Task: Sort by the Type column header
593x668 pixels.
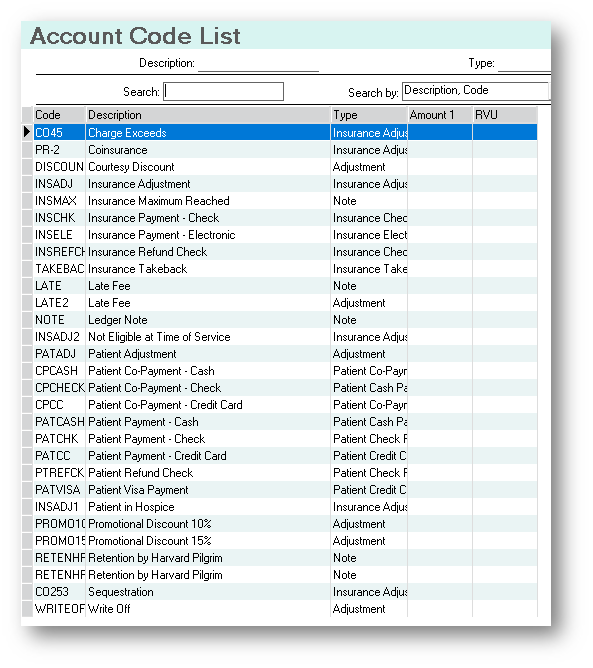Action: coord(369,115)
